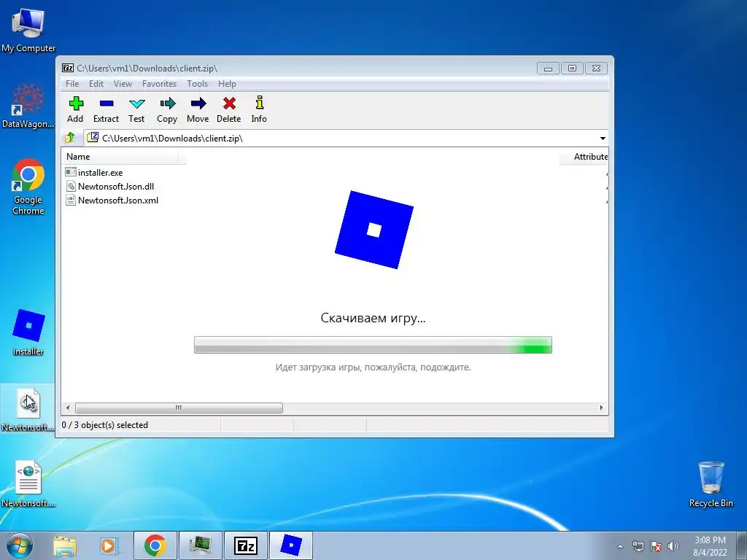The width and height of the screenshot is (747, 560).
Task: Click the 'Идет загрузка игры' subtitle text
Action: (x=373, y=367)
